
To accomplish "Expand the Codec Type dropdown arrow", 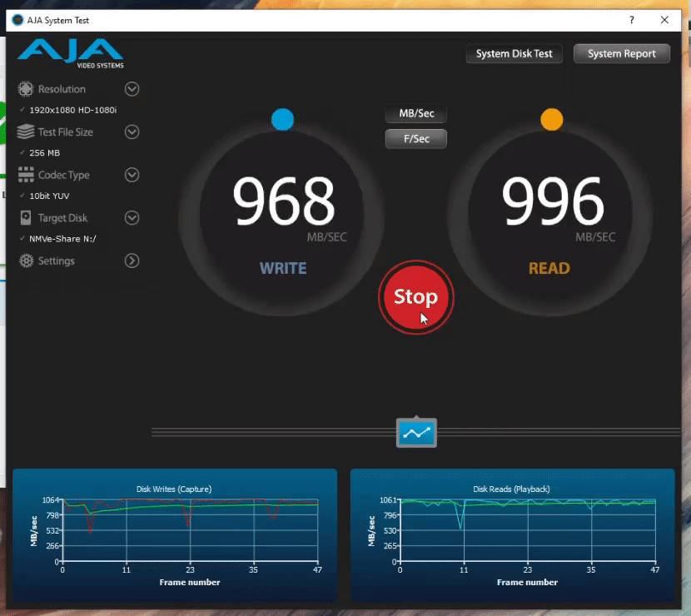I will pyautogui.click(x=132, y=175).
